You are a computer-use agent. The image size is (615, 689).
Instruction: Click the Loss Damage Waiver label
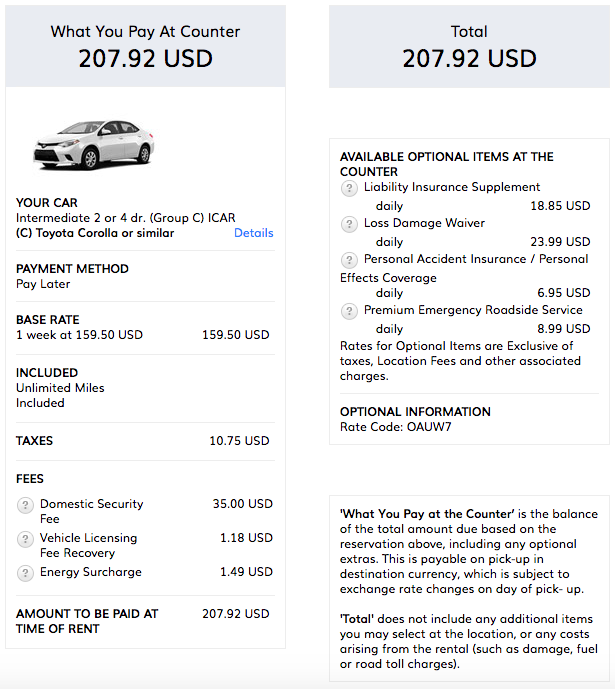click(x=424, y=223)
